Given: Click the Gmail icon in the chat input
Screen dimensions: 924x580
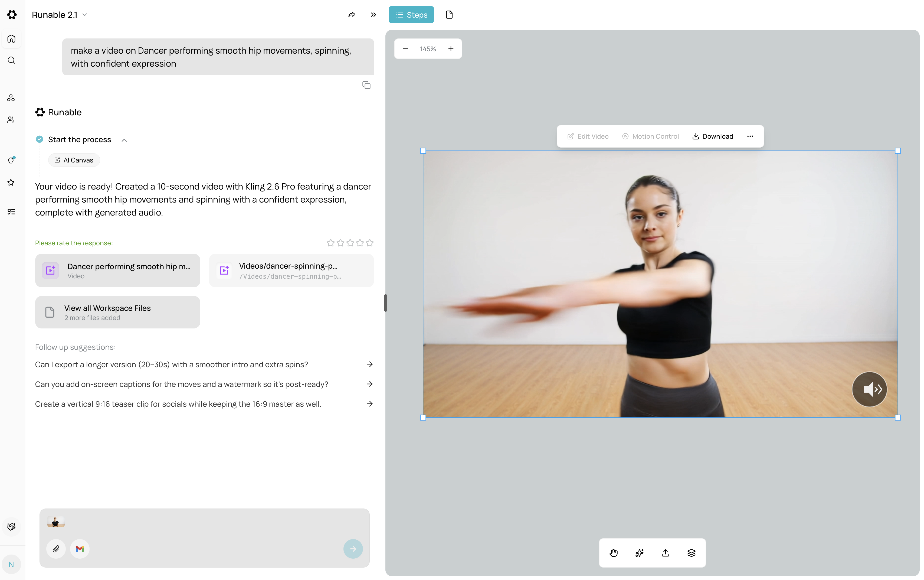Looking at the screenshot, I should click(80, 549).
